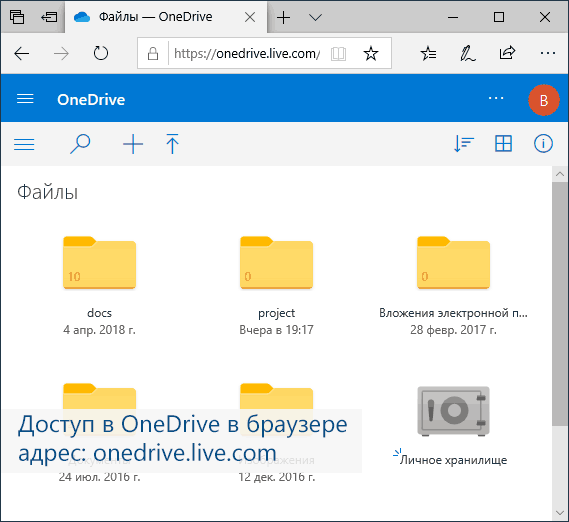Click the Личное хранилище label

(x=453, y=460)
